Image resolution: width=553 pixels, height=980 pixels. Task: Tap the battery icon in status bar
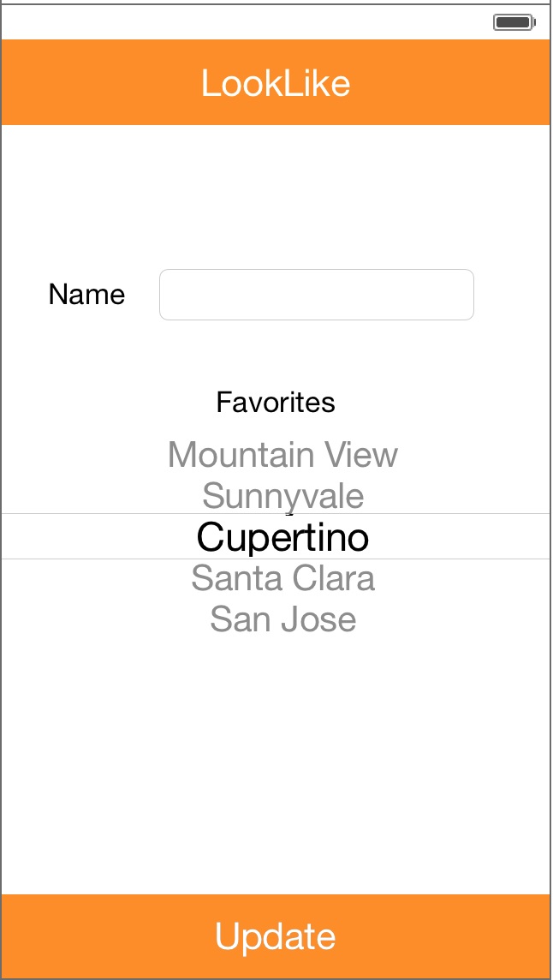pos(514,22)
